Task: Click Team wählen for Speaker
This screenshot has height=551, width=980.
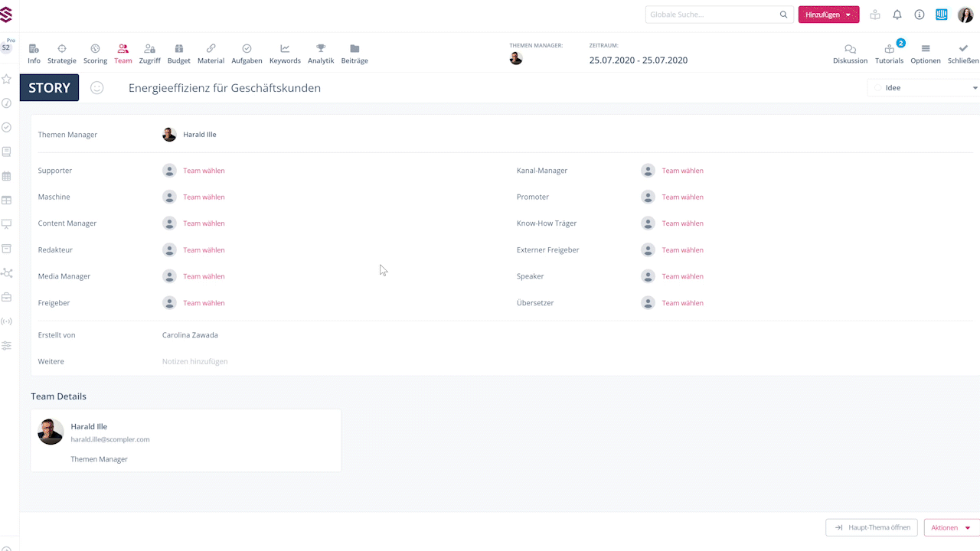Action: [682, 276]
